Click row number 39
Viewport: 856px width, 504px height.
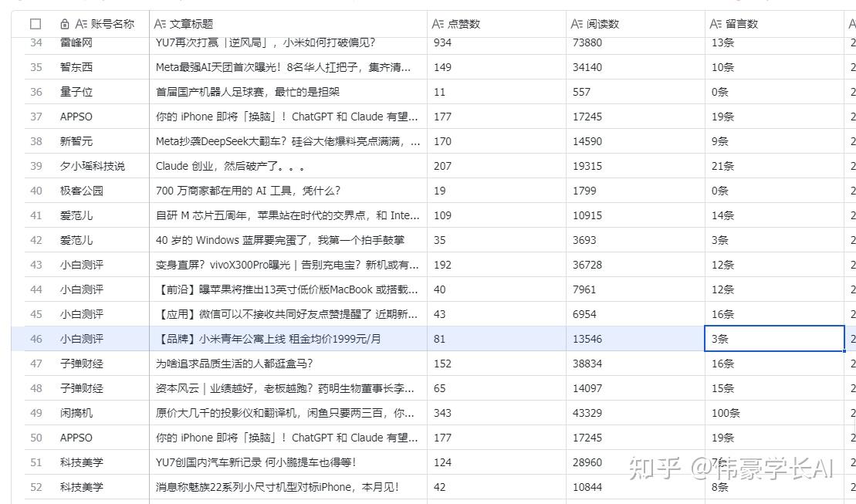pos(36,166)
